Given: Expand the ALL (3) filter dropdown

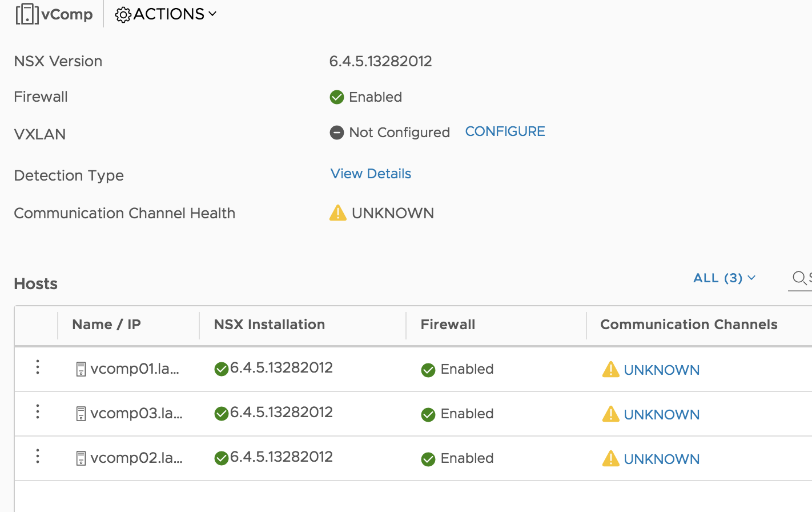Looking at the screenshot, I should (x=724, y=278).
